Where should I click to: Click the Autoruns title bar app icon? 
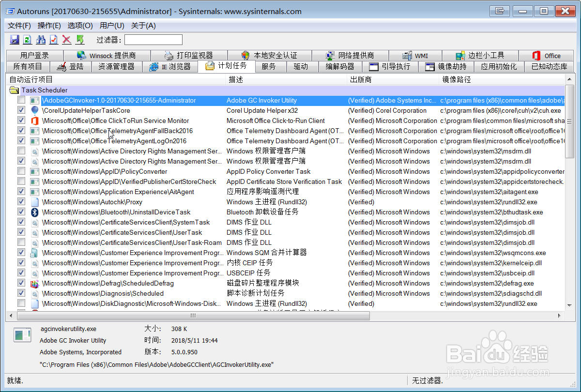click(11, 11)
